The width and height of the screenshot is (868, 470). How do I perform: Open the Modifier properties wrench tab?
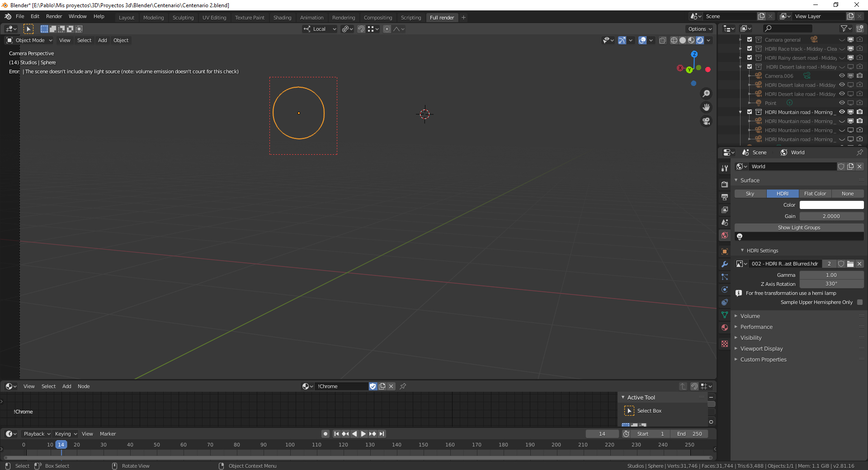point(725,264)
